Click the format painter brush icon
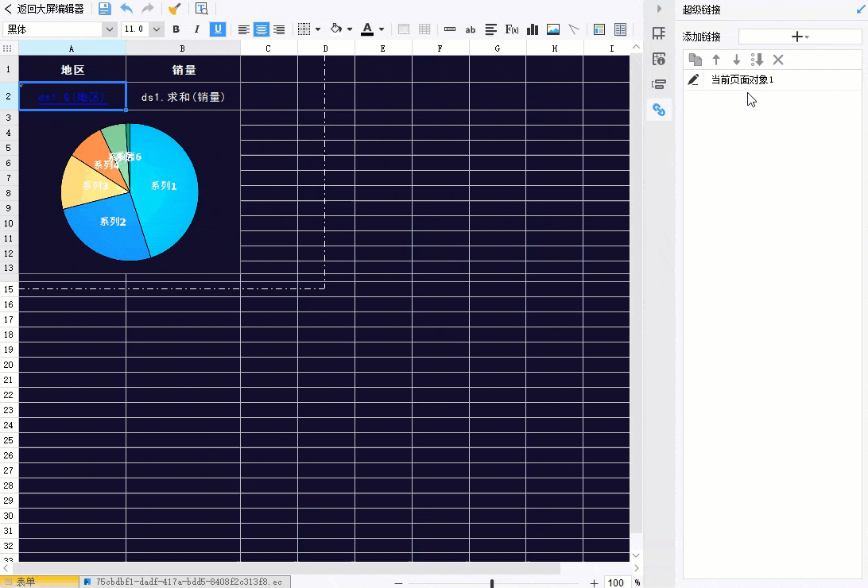868x588 pixels. point(174,9)
